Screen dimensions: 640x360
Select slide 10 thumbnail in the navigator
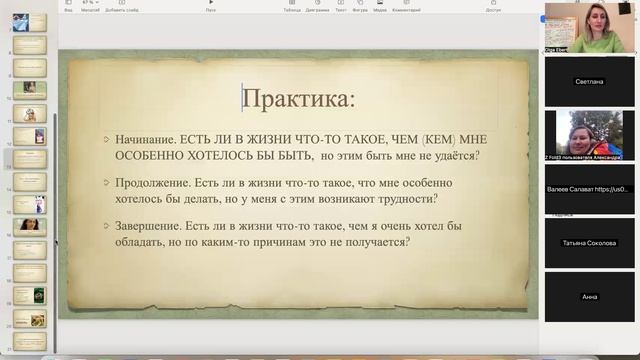click(x=29, y=91)
